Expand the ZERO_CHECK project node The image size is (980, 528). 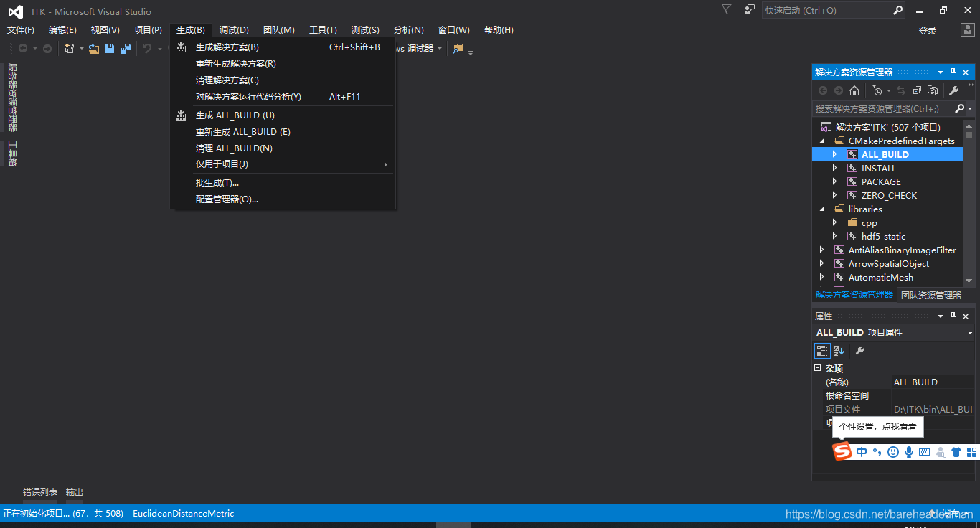pos(835,196)
